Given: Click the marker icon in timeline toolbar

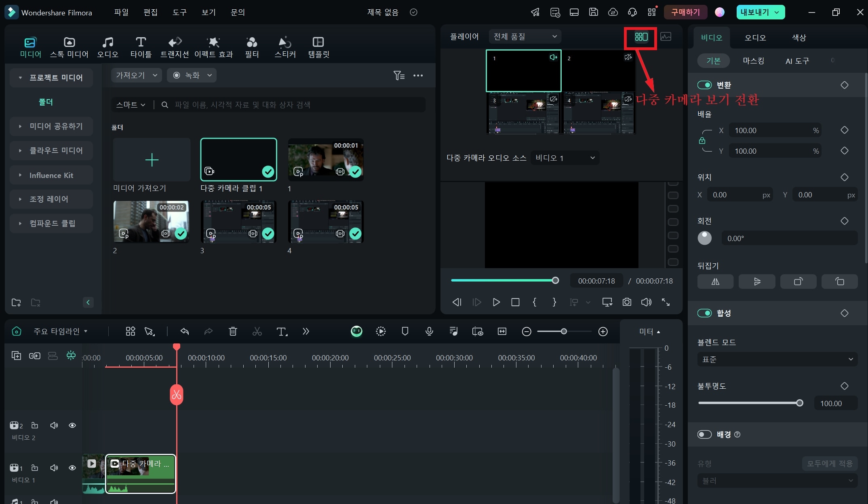Looking at the screenshot, I should [x=405, y=332].
